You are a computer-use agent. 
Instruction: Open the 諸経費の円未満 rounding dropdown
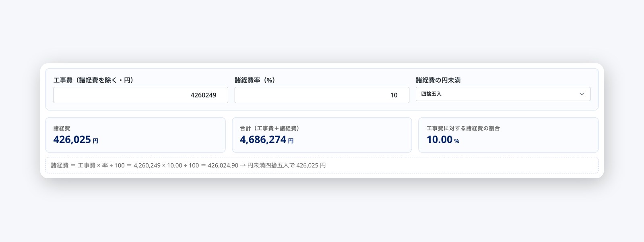coord(503,94)
